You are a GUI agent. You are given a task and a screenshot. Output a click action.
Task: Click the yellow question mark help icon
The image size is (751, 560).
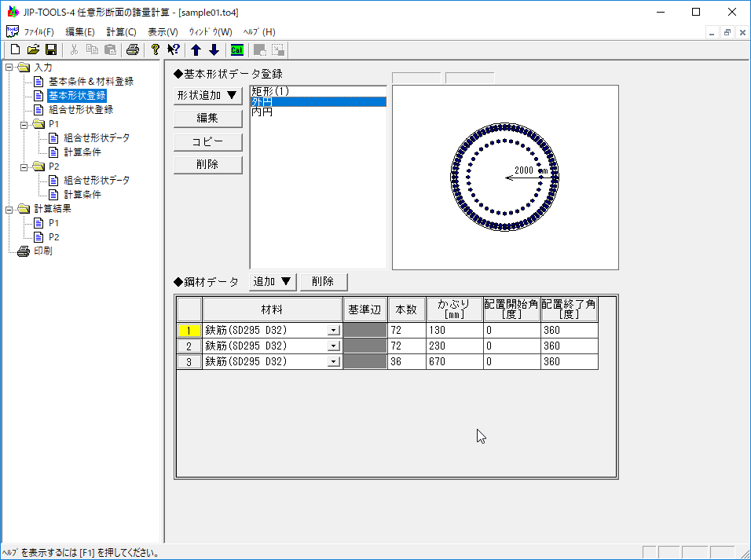(156, 50)
